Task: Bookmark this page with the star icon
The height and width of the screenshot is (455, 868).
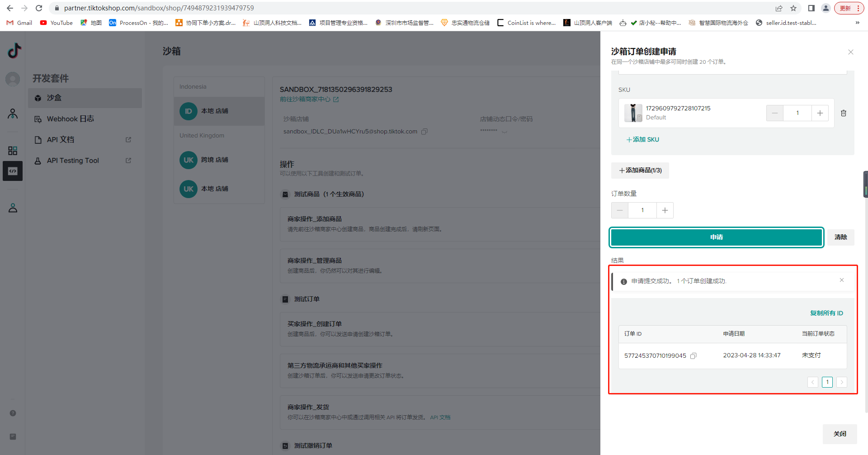Action: tap(793, 8)
